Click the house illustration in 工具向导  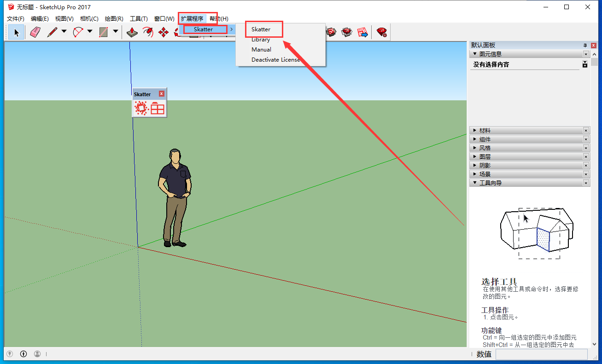pyautogui.click(x=537, y=233)
